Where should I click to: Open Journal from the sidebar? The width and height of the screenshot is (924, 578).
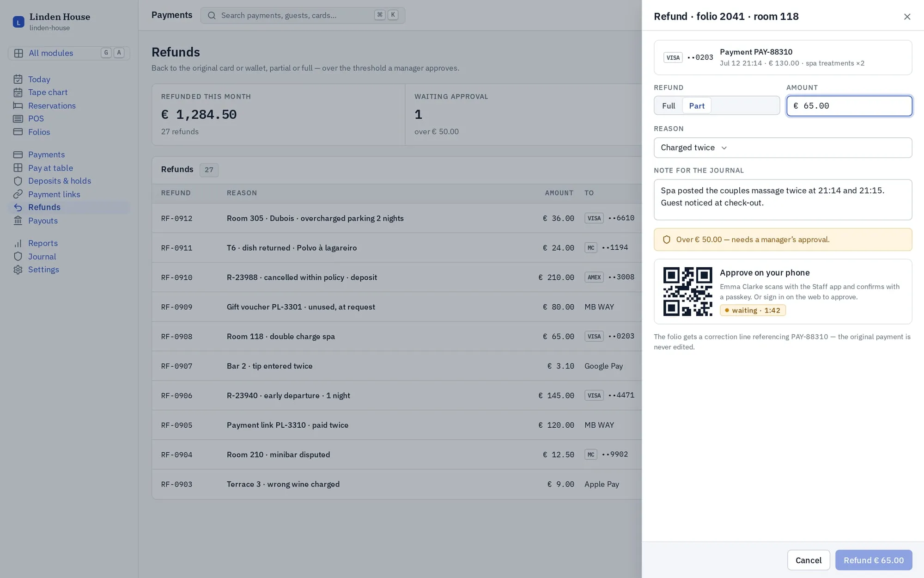coord(68,256)
